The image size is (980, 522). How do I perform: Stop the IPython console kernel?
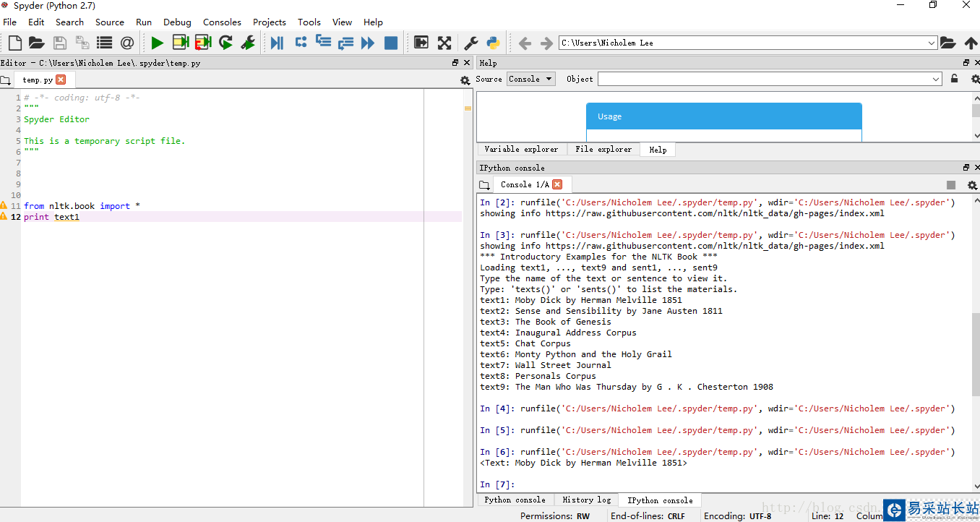click(x=951, y=185)
